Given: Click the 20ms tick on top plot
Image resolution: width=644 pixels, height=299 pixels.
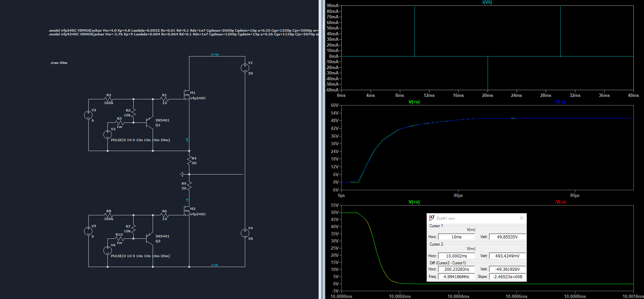Looking at the screenshot, I should coord(487,96).
